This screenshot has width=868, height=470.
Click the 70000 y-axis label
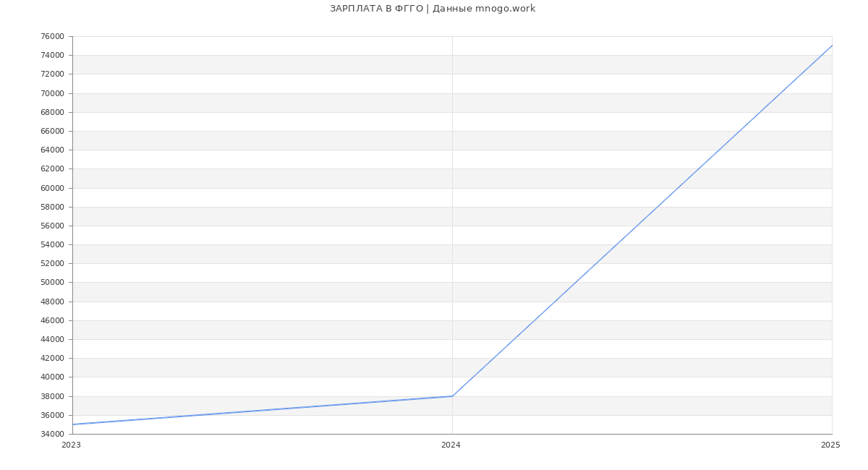(x=52, y=93)
